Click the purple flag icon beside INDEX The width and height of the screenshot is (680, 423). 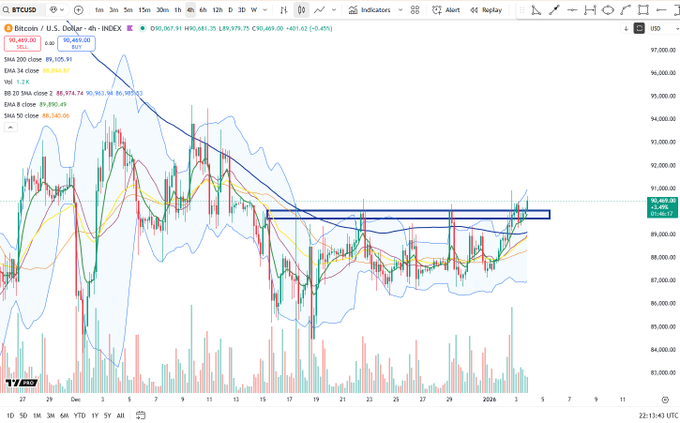129,28
